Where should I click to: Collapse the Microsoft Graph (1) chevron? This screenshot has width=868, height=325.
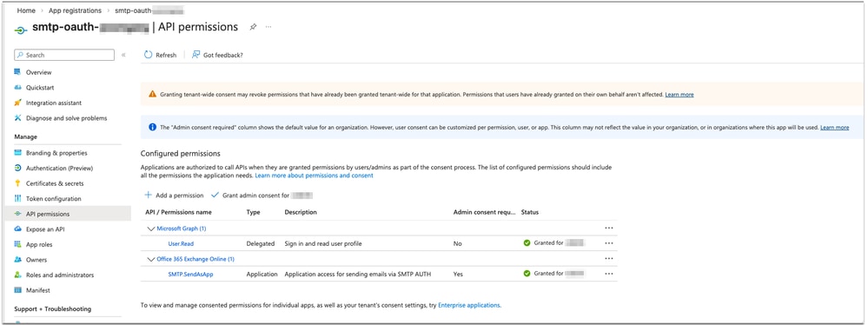150,229
